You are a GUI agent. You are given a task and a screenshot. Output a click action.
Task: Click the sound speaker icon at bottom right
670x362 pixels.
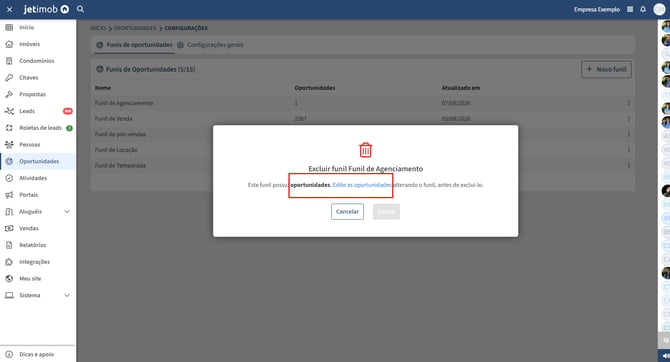[x=665, y=356]
